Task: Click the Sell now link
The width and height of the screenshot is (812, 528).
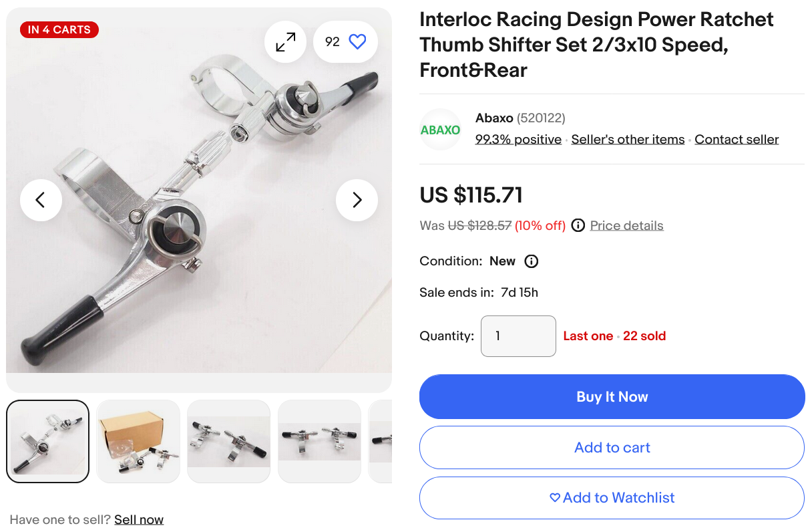Action: 139,519
